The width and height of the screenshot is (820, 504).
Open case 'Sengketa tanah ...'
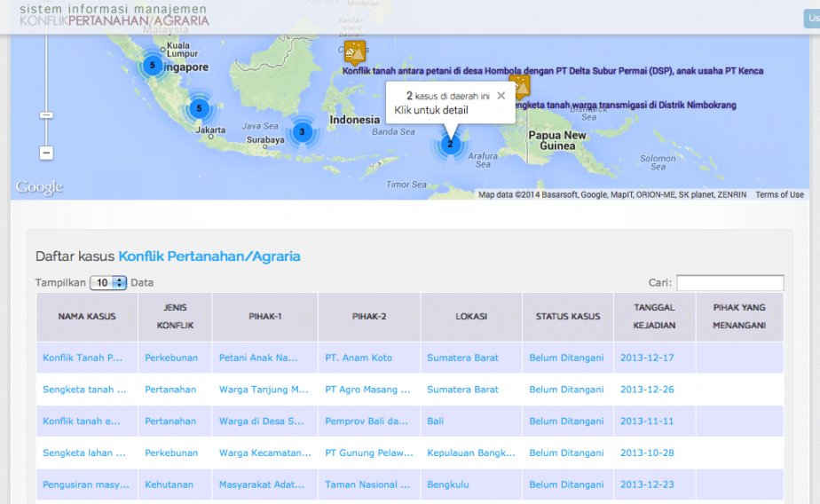tap(84, 390)
